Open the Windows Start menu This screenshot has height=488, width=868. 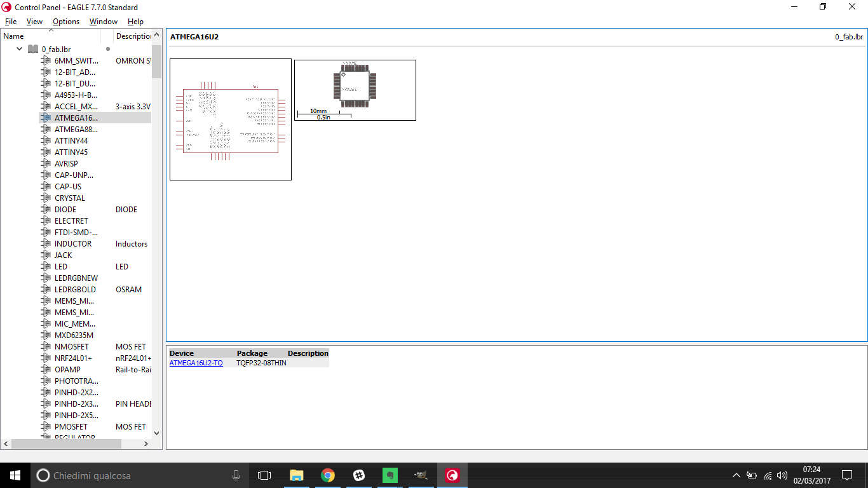[15, 475]
